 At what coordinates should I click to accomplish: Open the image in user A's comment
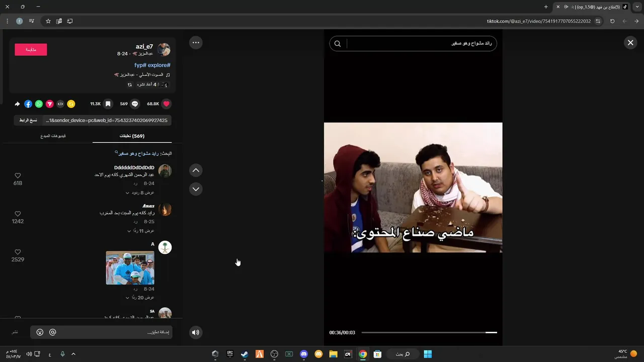(130, 268)
